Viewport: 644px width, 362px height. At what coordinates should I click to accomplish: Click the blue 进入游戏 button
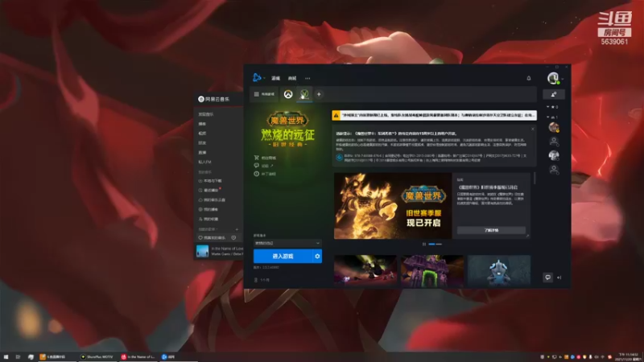283,256
